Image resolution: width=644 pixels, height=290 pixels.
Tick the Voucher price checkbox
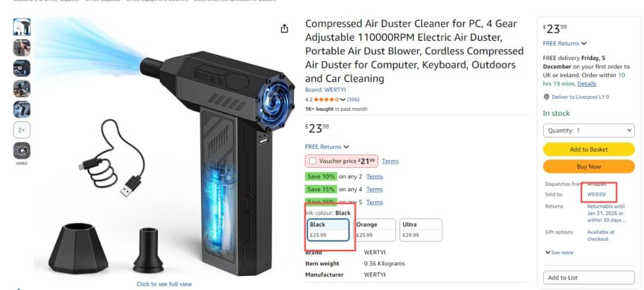pos(313,161)
